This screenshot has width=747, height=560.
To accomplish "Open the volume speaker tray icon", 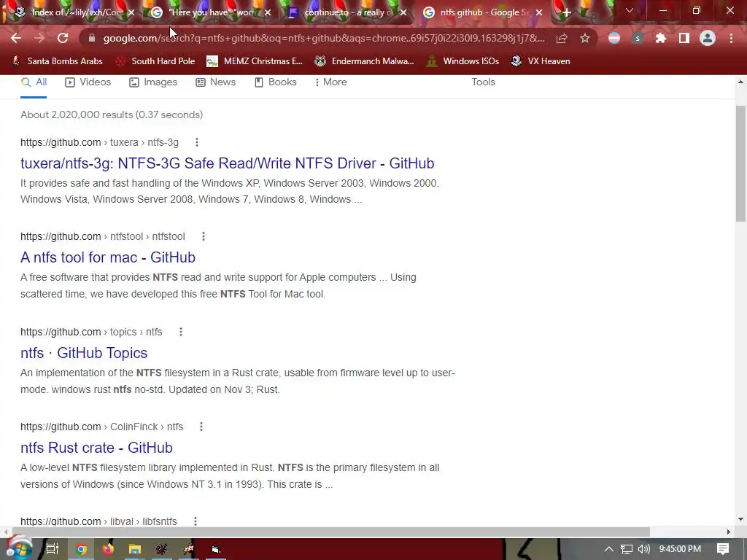I will pos(643,549).
